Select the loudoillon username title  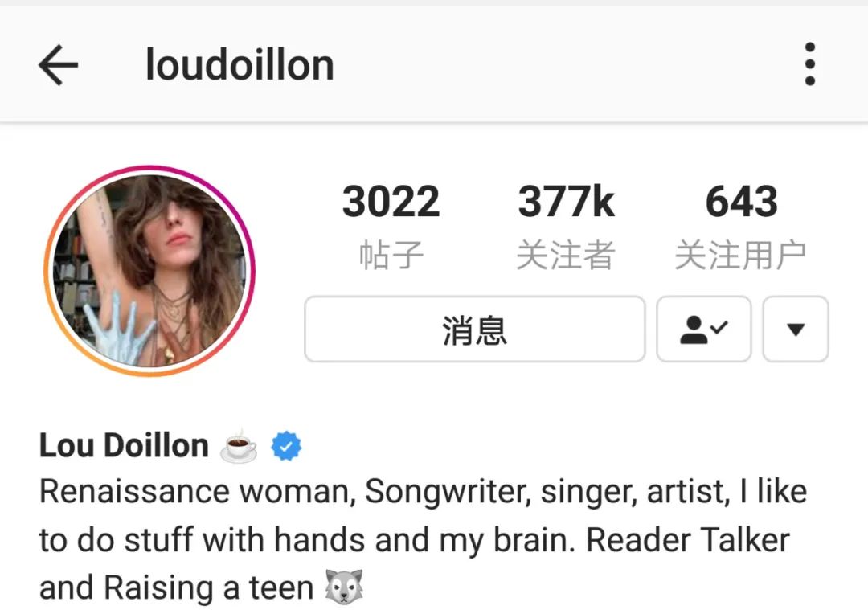tap(240, 65)
